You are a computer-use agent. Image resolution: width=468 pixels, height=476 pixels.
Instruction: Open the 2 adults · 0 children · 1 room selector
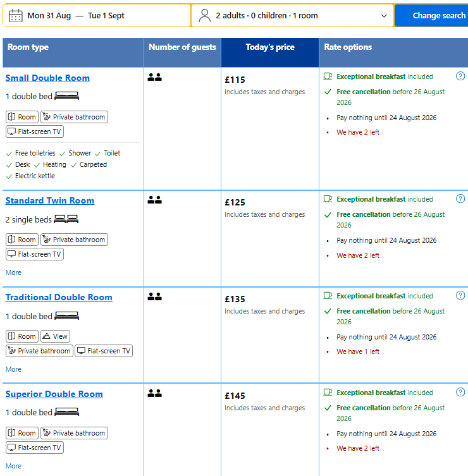coord(293,15)
